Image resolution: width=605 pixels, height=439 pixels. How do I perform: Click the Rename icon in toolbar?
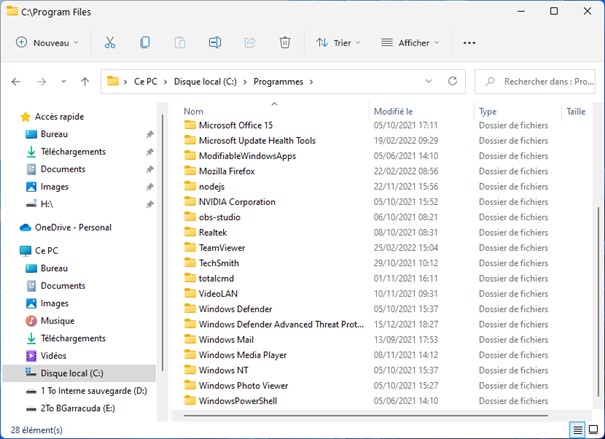[x=215, y=43]
